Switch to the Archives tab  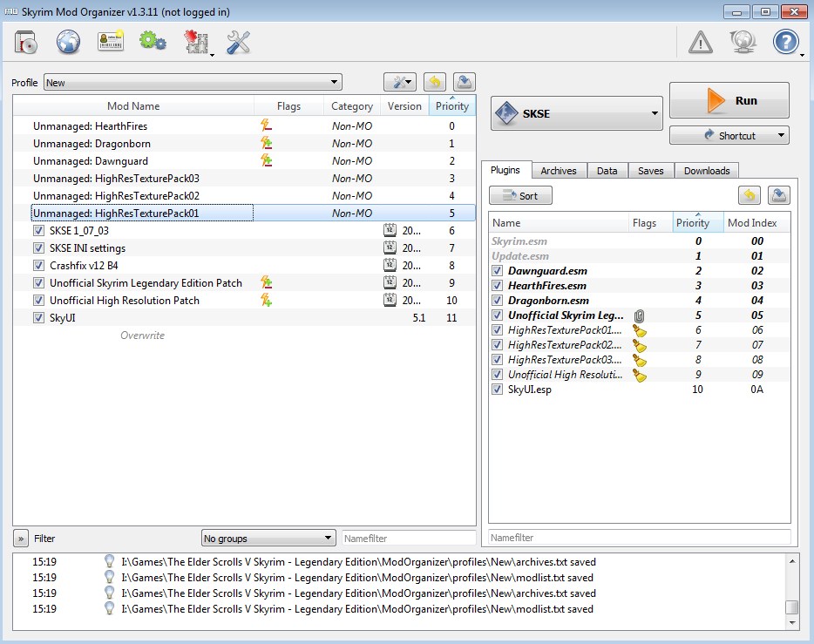pyautogui.click(x=558, y=171)
